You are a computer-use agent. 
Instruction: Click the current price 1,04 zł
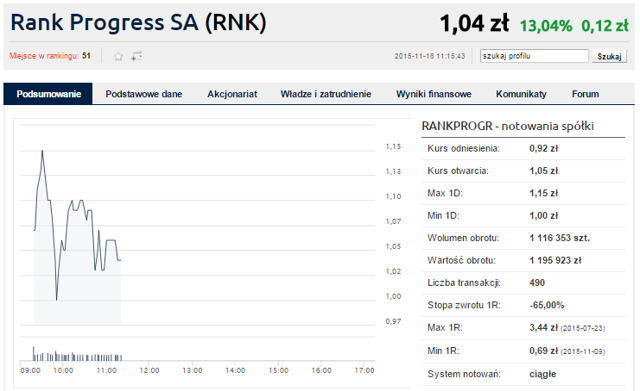pyautogui.click(x=474, y=23)
